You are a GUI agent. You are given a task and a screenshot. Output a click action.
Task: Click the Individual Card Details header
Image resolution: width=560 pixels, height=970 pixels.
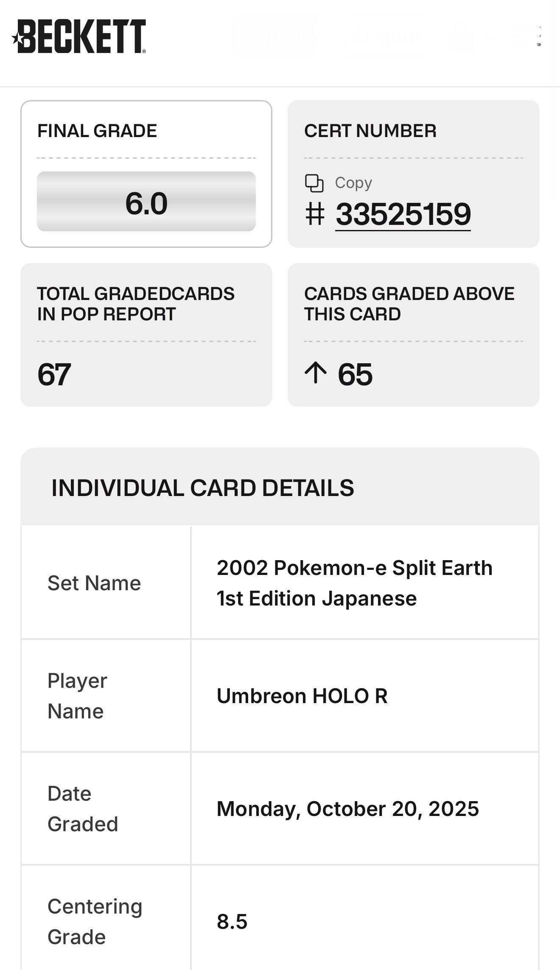203,488
